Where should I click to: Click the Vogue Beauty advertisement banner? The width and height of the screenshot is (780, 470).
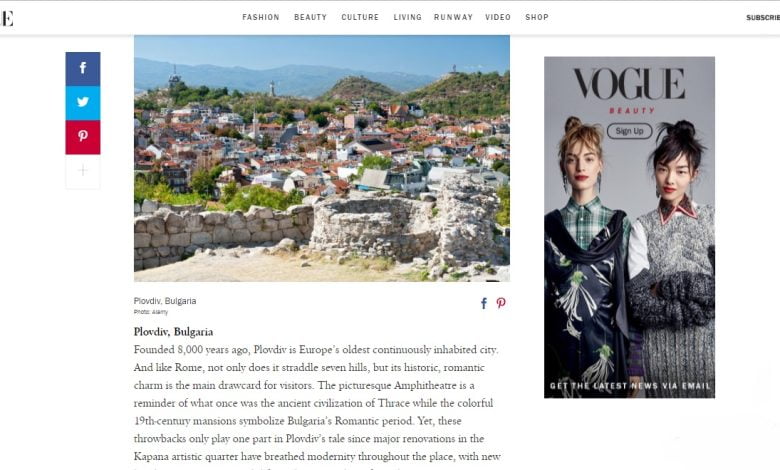[629, 227]
